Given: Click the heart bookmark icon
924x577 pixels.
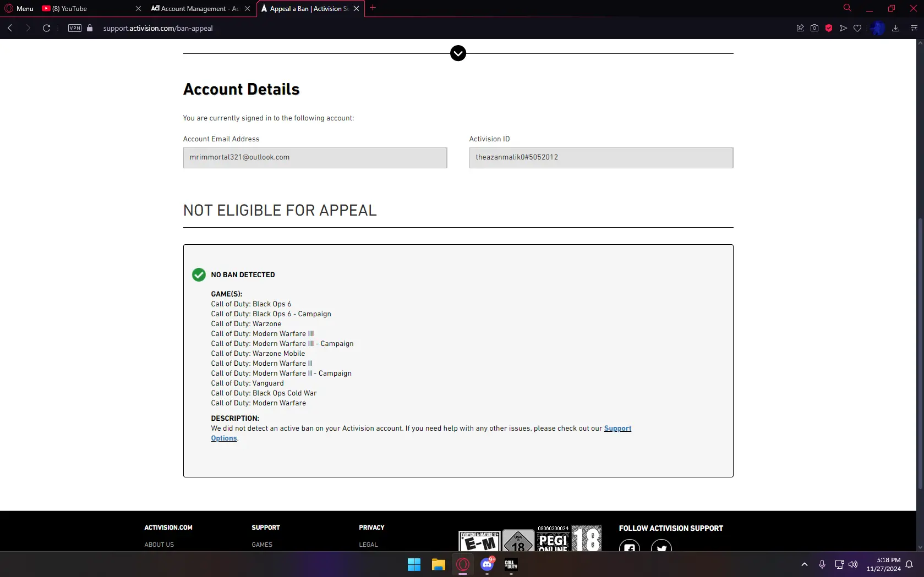Looking at the screenshot, I should (857, 28).
